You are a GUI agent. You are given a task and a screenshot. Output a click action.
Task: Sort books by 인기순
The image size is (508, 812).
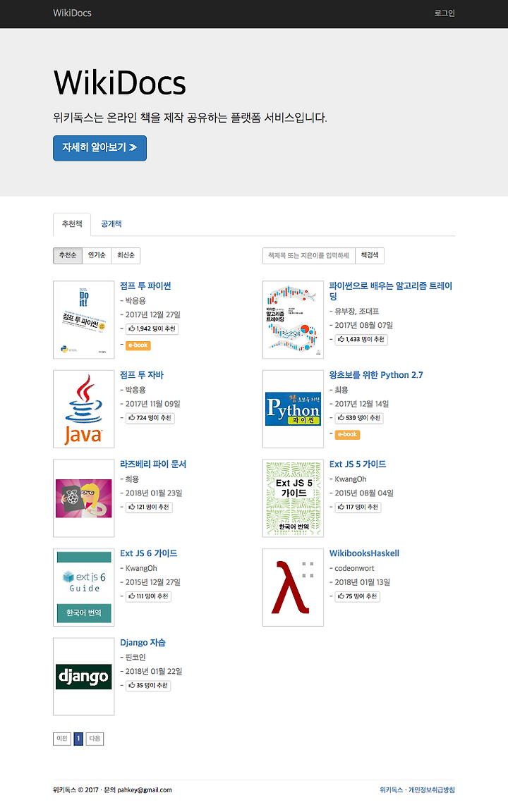[97, 255]
